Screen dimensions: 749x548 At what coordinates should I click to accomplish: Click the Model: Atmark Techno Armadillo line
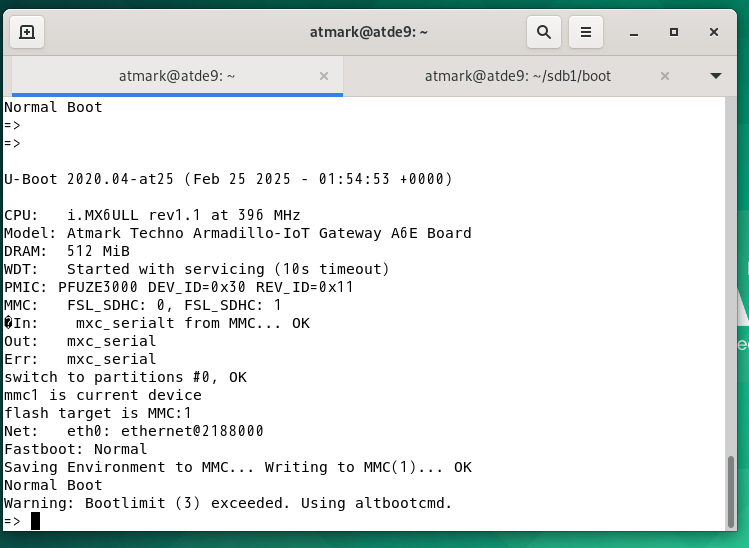point(237,233)
